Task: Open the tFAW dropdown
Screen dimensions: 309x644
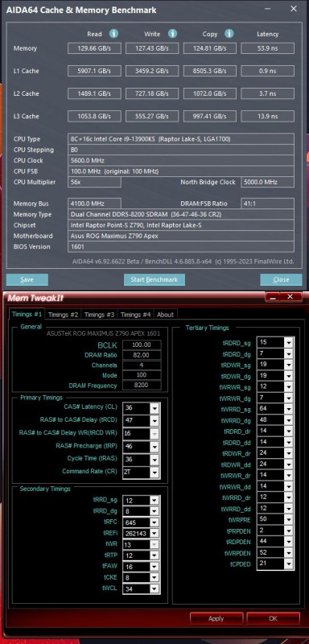Action: point(154,567)
